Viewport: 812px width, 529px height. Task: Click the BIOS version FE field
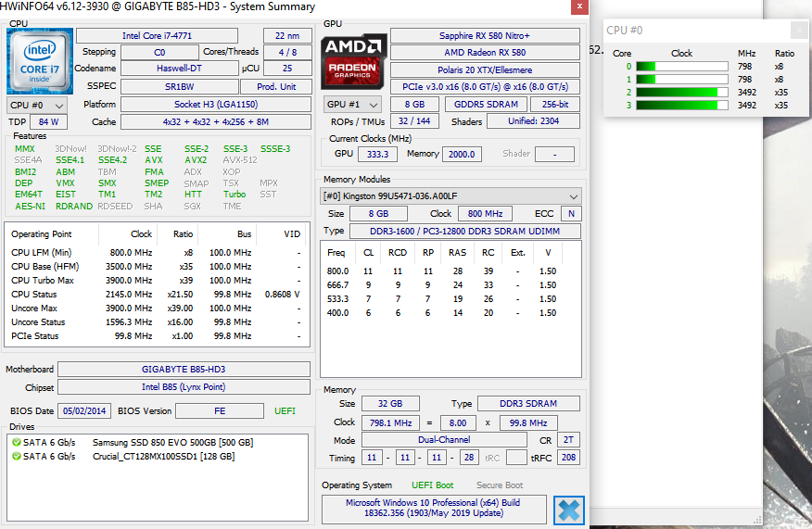[220, 411]
